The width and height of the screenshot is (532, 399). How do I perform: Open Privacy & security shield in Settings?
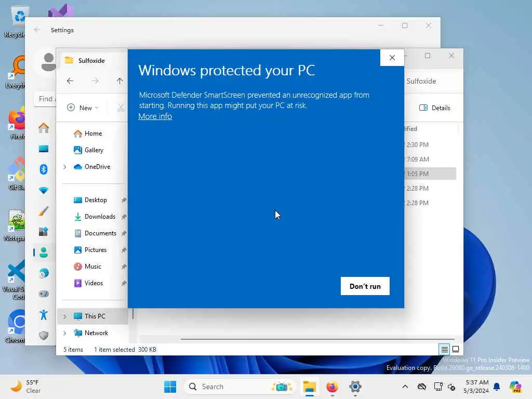[x=44, y=336]
